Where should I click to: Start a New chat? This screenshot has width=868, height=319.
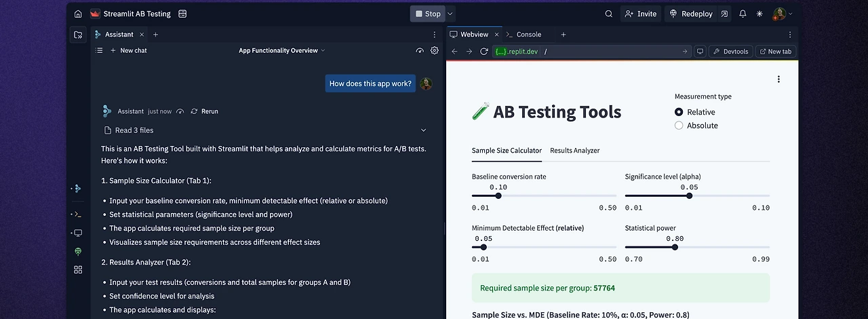click(129, 50)
